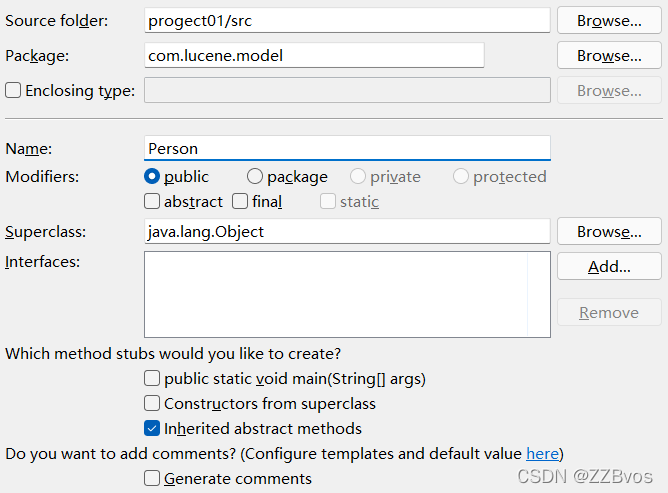Select the public modifier radio button

pyautogui.click(x=153, y=177)
